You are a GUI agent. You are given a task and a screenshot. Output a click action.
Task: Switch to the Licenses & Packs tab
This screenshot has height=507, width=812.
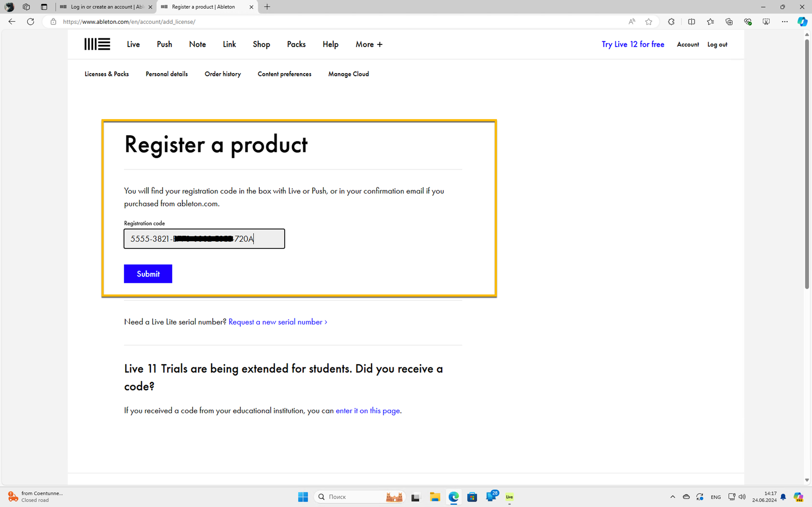(107, 74)
